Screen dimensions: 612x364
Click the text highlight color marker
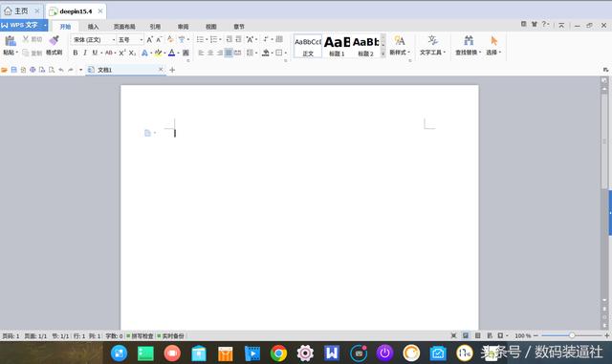tap(158, 53)
